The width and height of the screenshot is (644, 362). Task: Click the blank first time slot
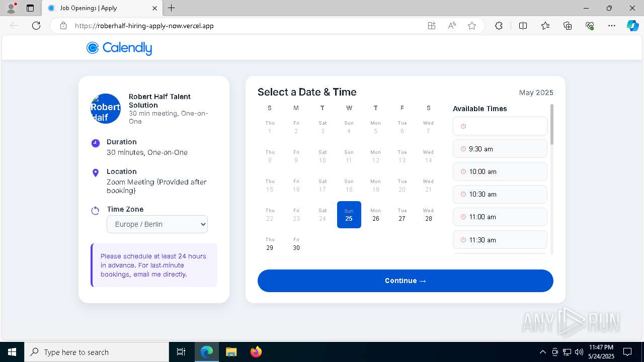point(500,126)
